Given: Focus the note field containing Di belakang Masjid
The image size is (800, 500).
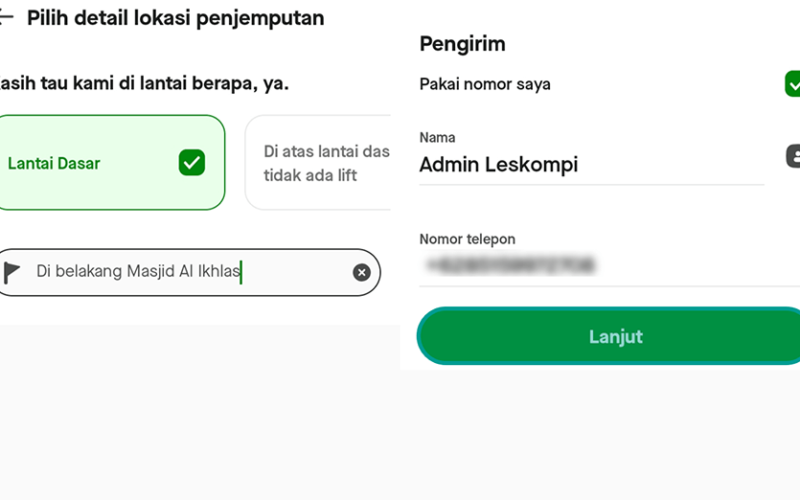Looking at the screenshot, I should [x=189, y=272].
